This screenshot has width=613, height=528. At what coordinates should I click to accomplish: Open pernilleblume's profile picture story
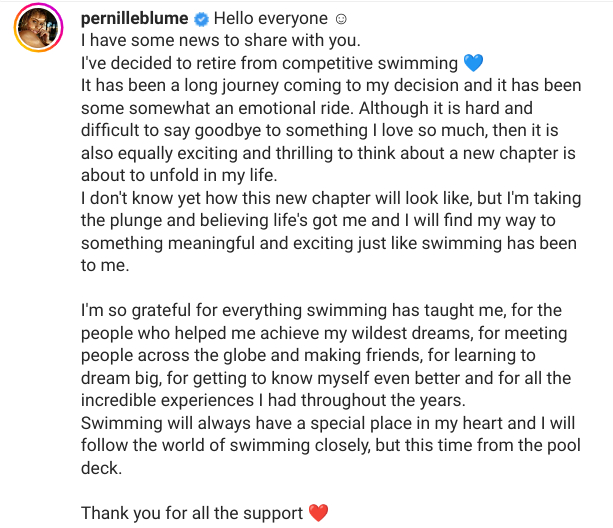point(38,27)
